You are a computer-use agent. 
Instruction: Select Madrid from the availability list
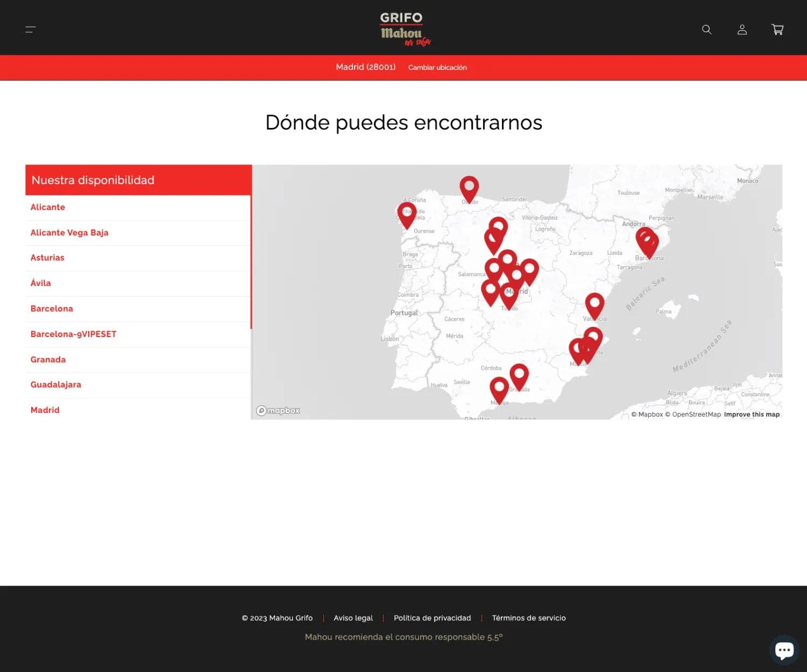coord(45,410)
